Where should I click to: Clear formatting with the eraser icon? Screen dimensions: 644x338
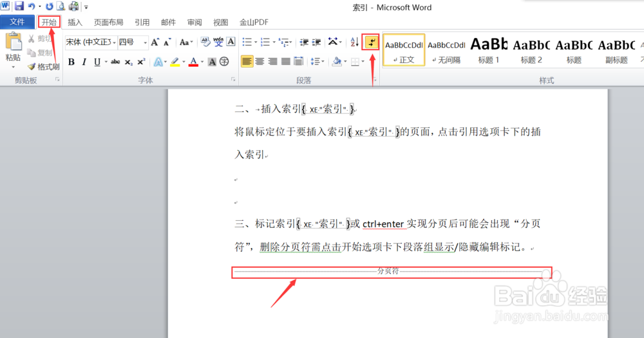[205, 42]
